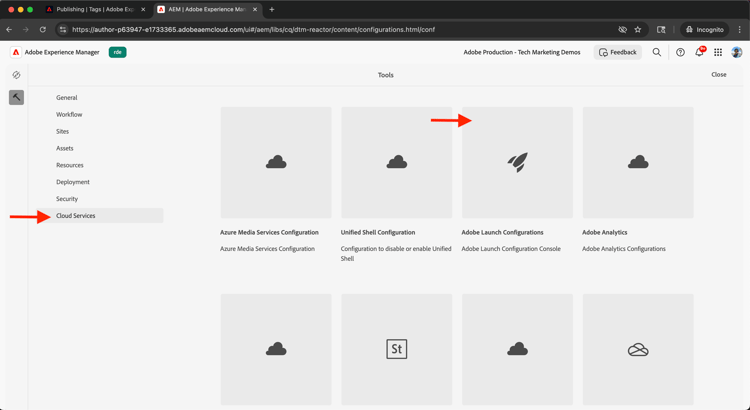Click the Adobe Experience Manager title link
The height and width of the screenshot is (410, 750).
(62, 52)
